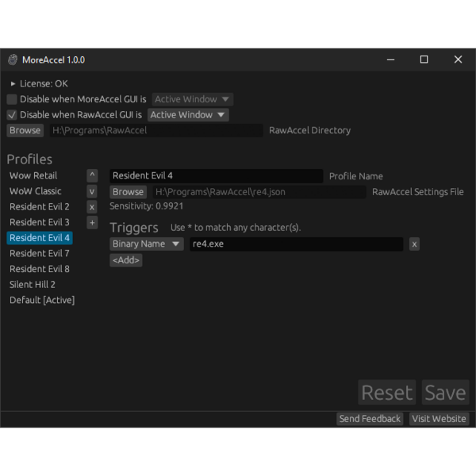The height and width of the screenshot is (476, 476).
Task: Browse for RawAccel Settings File
Action: (x=128, y=192)
